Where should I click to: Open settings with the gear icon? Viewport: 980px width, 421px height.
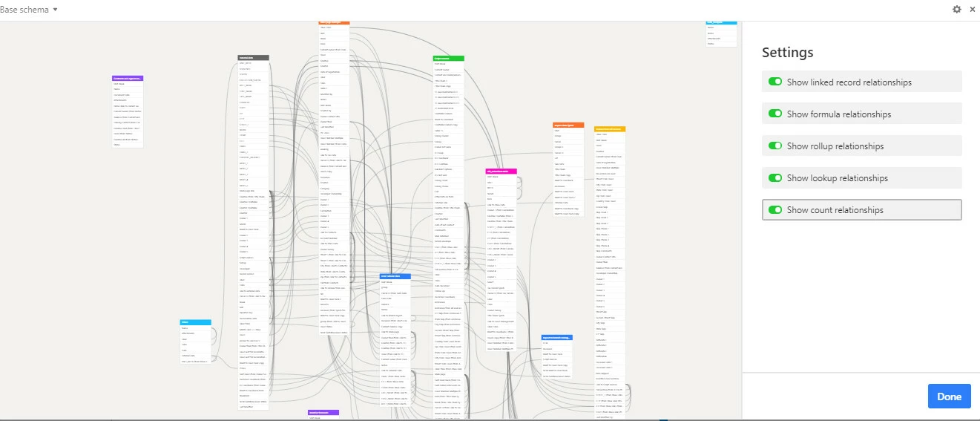coord(957,9)
